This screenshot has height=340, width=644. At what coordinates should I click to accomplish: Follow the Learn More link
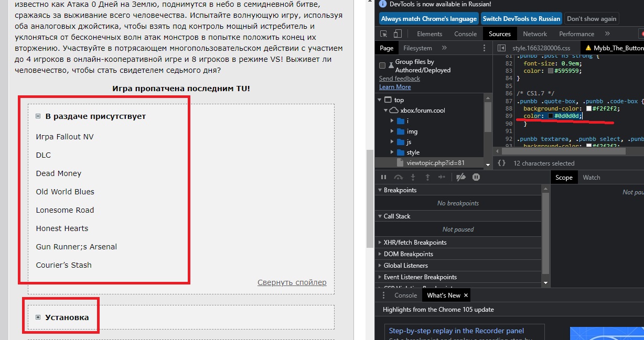click(395, 87)
